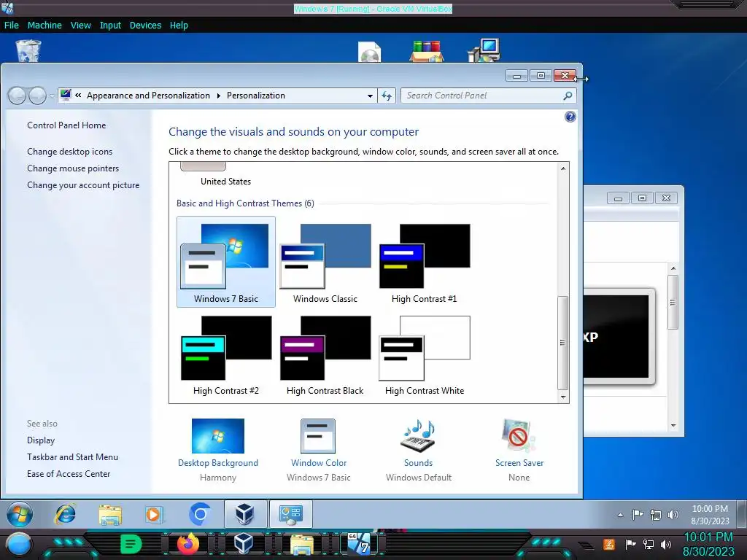Click the VirtualBox cube icon in guest taskbar
Viewport: 747px width, 560px height.
244,514
